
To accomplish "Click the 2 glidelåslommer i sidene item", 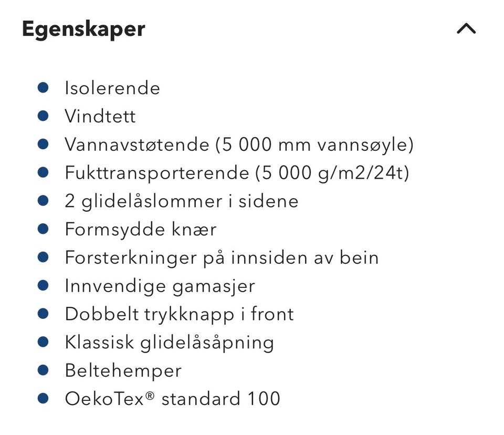I will [x=181, y=201].
